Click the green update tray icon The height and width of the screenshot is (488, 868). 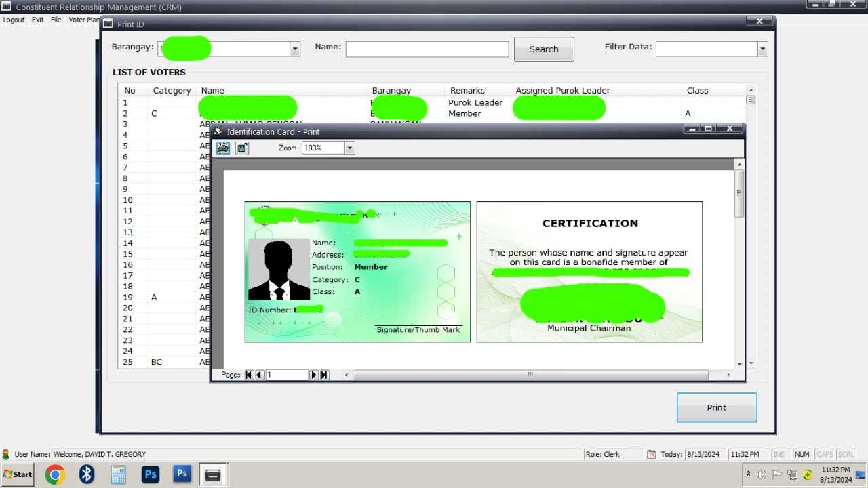[808, 474]
